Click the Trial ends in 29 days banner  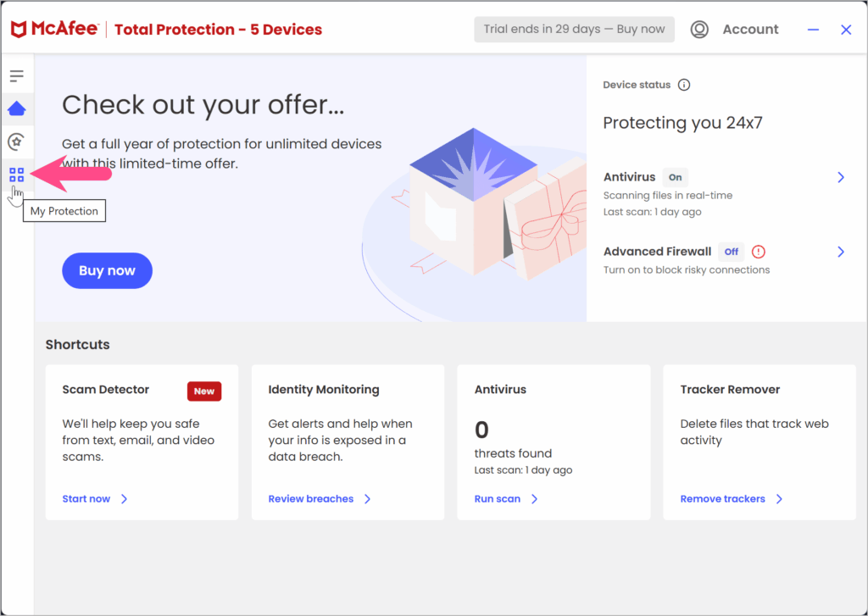574,29
